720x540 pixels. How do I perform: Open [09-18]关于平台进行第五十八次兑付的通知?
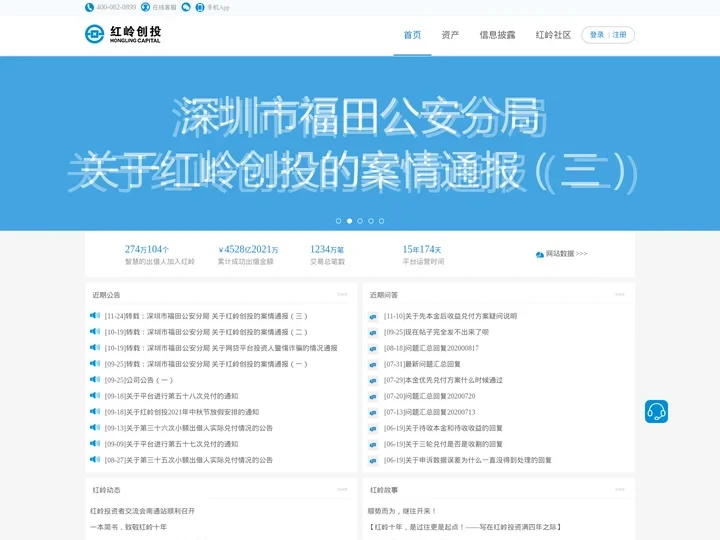pyautogui.click(x=171, y=396)
